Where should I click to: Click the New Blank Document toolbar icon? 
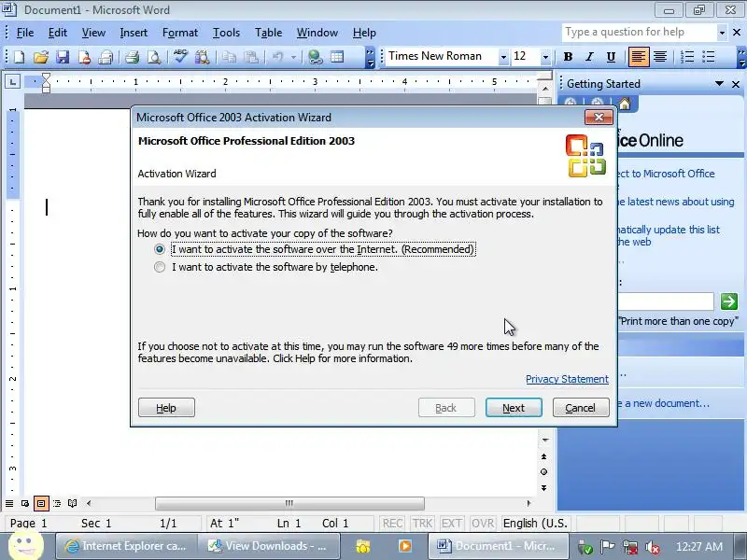(x=20, y=57)
